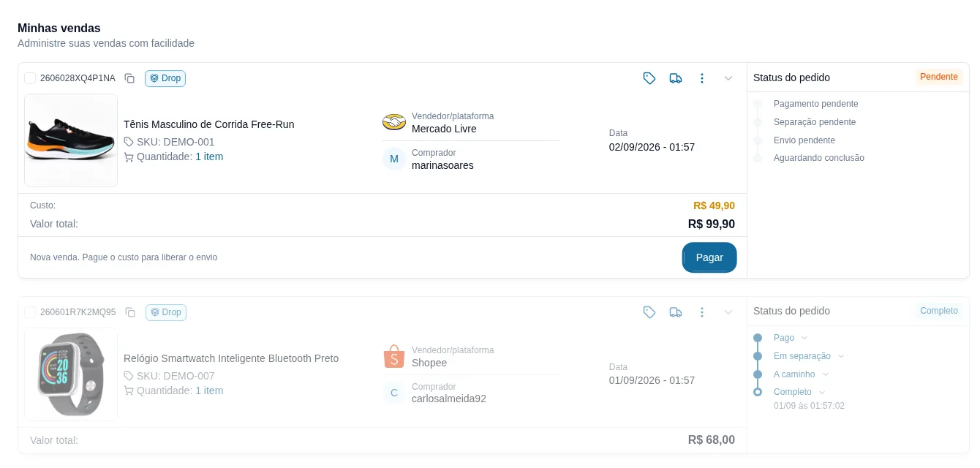Click the Completo status badge at the top right of its panel

[x=939, y=311]
